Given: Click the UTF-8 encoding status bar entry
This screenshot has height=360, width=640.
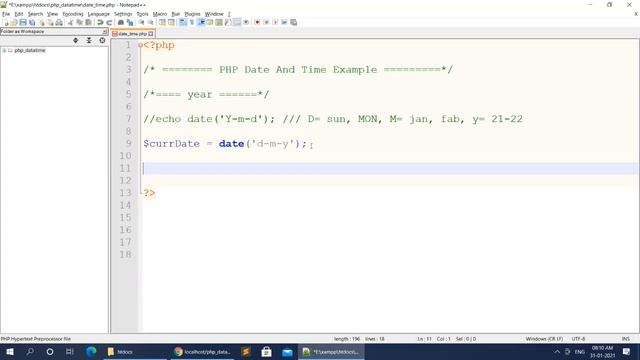Looking at the screenshot, I should point(578,339).
